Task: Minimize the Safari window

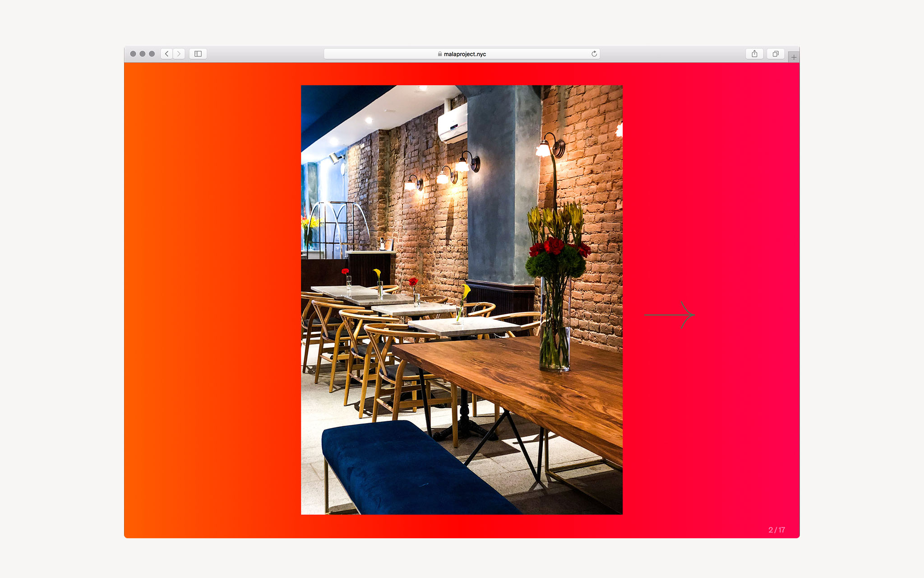Action: click(x=143, y=54)
